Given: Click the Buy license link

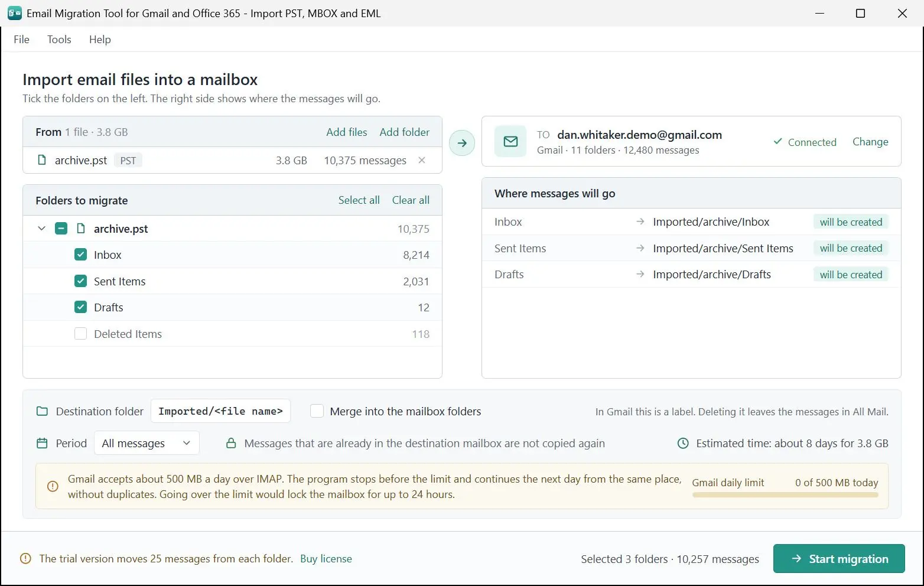Looking at the screenshot, I should pyautogui.click(x=326, y=558).
